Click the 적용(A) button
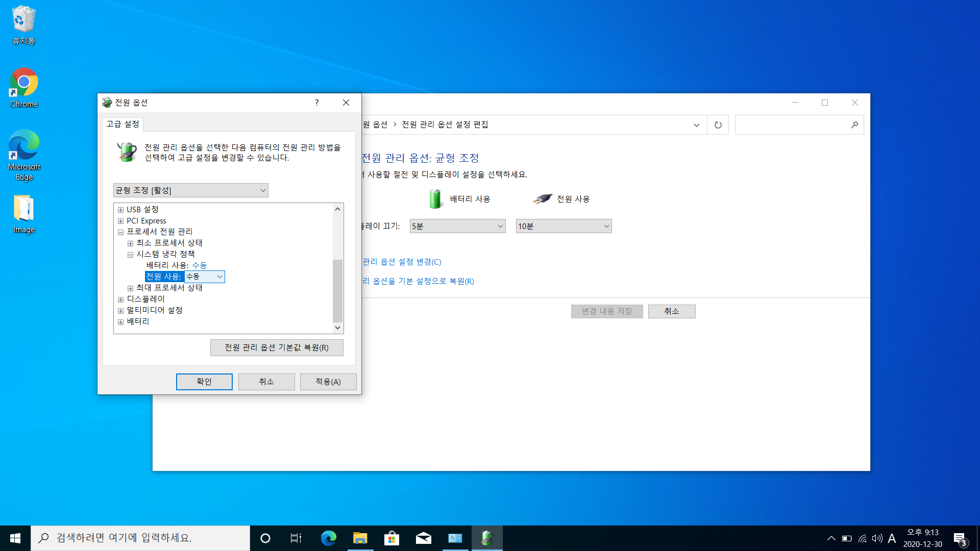 point(328,382)
